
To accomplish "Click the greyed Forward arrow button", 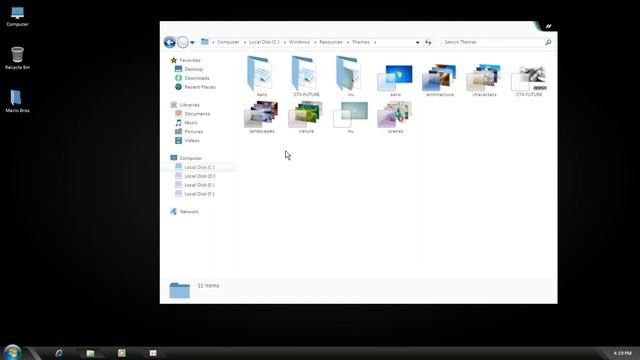I will point(183,42).
